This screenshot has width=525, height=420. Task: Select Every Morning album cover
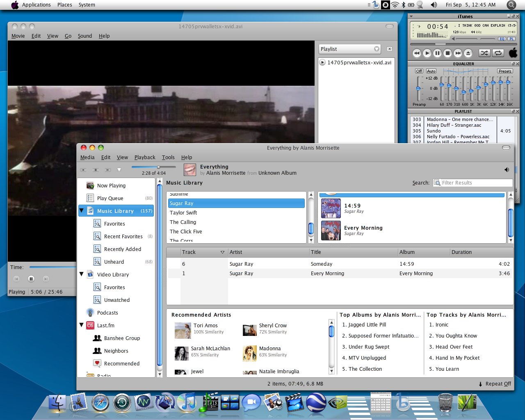pos(331,230)
